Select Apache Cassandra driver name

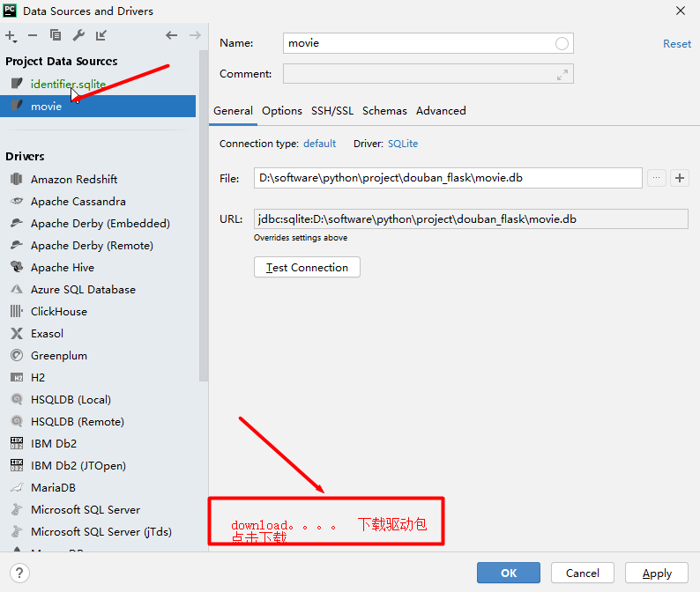[x=78, y=201]
